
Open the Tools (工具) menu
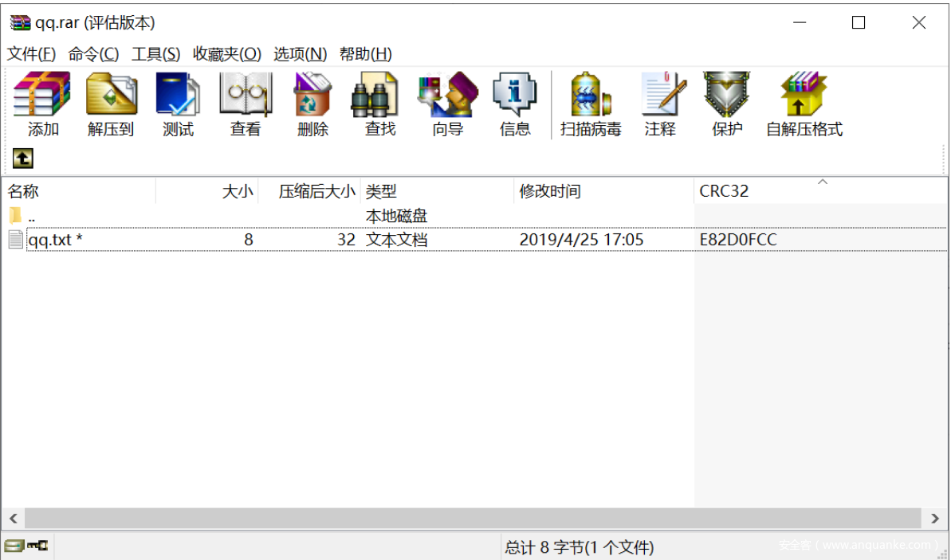tap(156, 54)
